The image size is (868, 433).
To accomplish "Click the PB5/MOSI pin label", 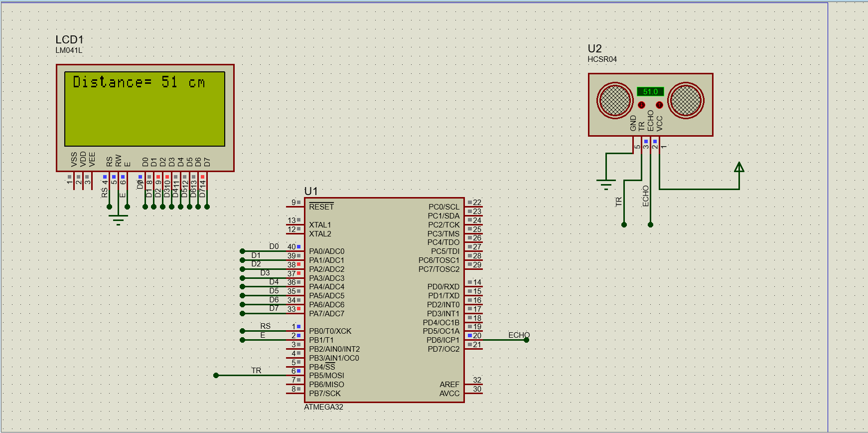I will 326,376.
